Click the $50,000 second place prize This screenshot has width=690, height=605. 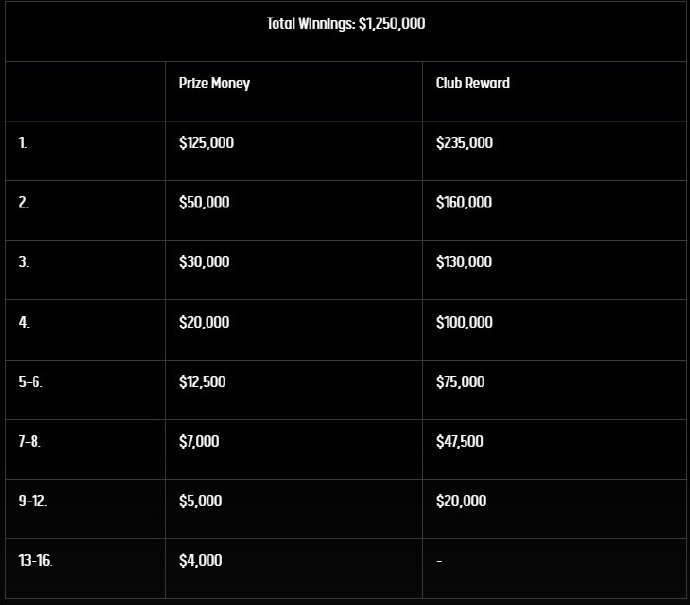coord(204,202)
